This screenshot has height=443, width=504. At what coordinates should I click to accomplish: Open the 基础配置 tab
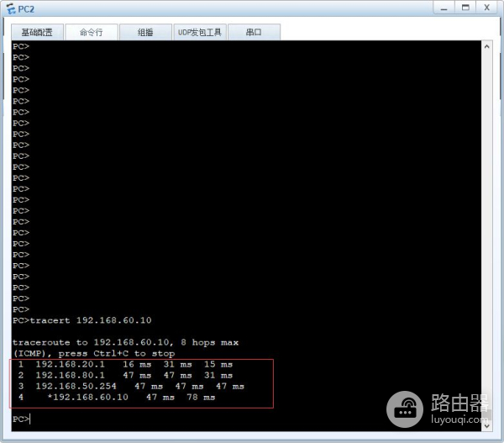(37, 32)
